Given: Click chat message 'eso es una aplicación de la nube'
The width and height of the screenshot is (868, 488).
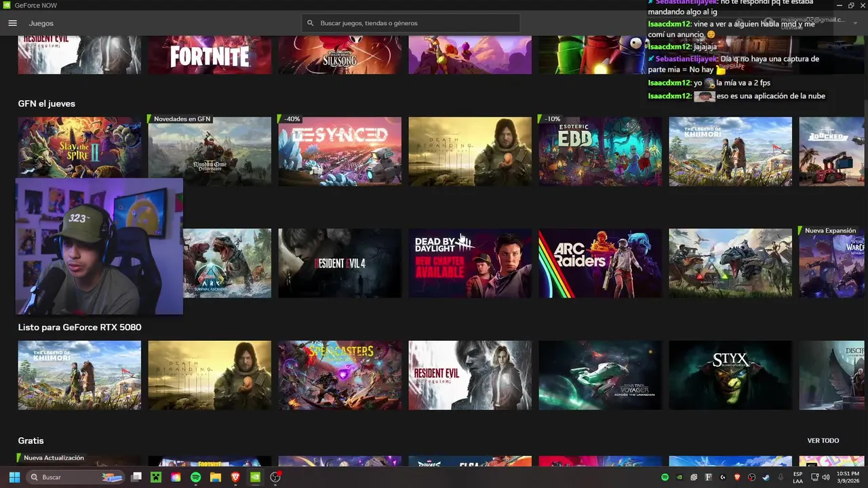Looking at the screenshot, I should pos(770,96).
